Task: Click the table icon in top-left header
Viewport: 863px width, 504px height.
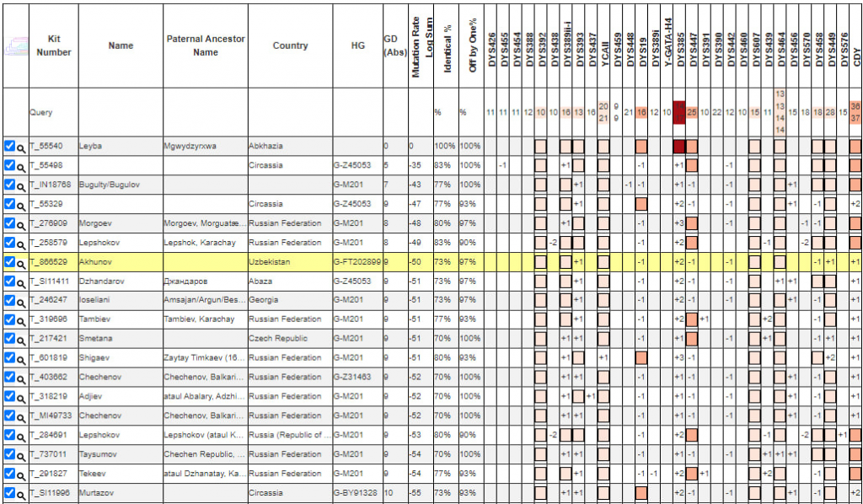Action: (14, 46)
